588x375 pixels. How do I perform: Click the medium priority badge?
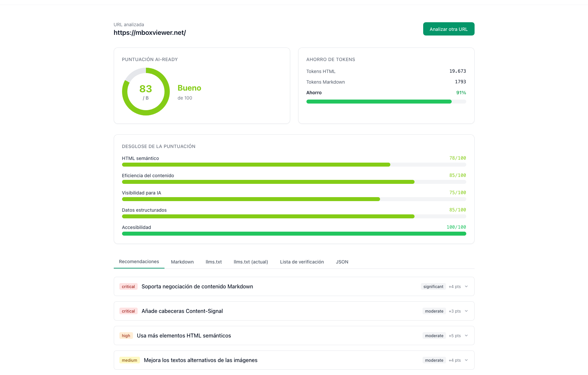(129, 360)
